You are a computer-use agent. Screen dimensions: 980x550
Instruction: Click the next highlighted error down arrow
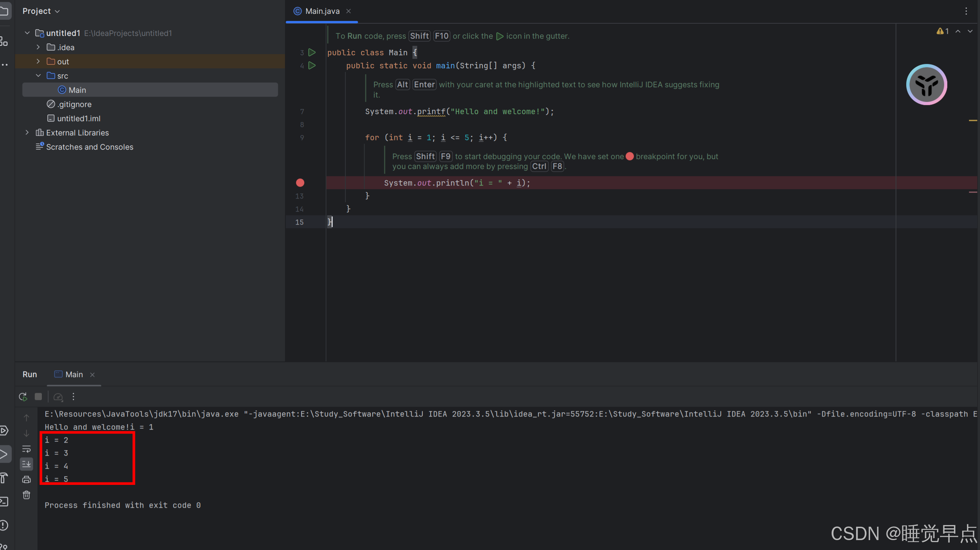pyautogui.click(x=970, y=31)
